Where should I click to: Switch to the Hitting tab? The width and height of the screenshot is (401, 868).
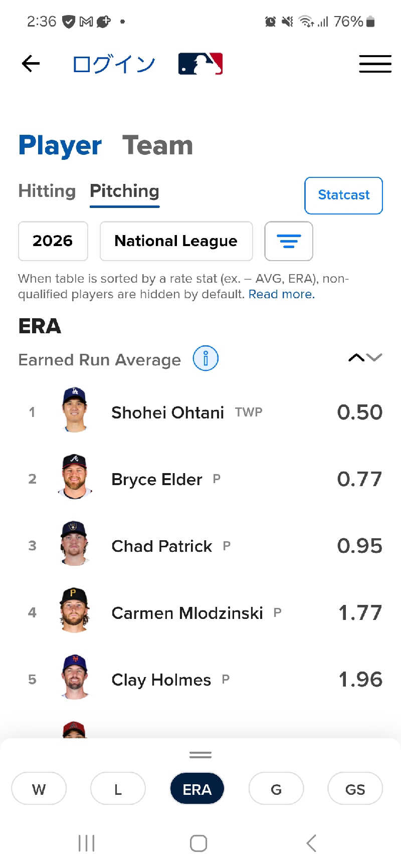[x=47, y=191]
